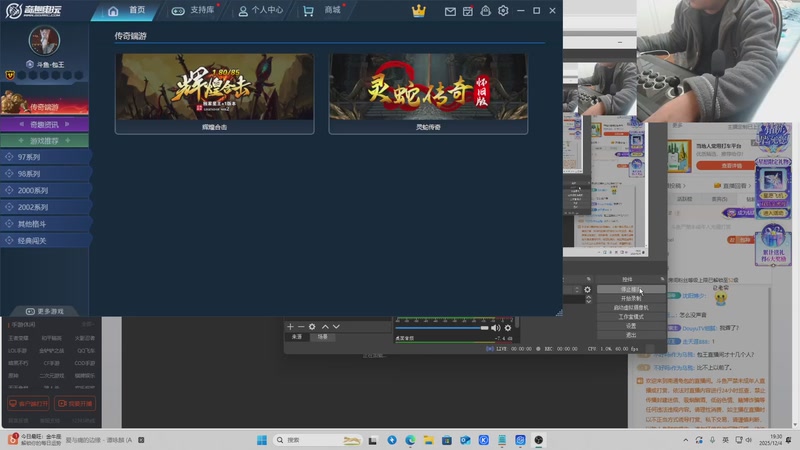This screenshot has width=800, height=450.
Task: Open the OBS scene properties gear
Action: pos(312,327)
